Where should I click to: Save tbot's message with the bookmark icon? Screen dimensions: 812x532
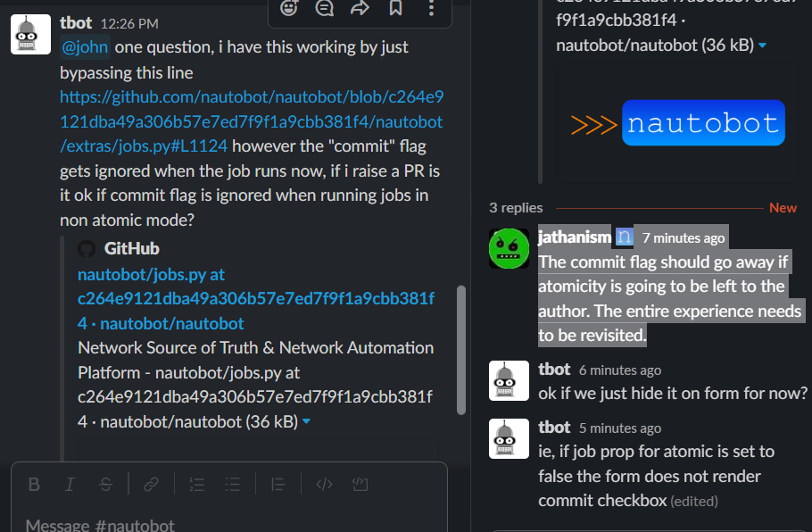coord(395,9)
